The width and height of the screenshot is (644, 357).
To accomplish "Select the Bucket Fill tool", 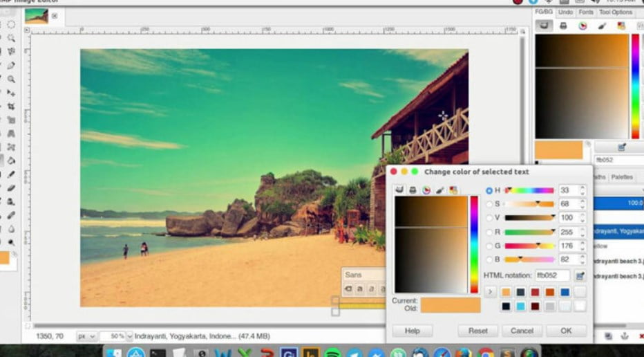I will [11, 161].
